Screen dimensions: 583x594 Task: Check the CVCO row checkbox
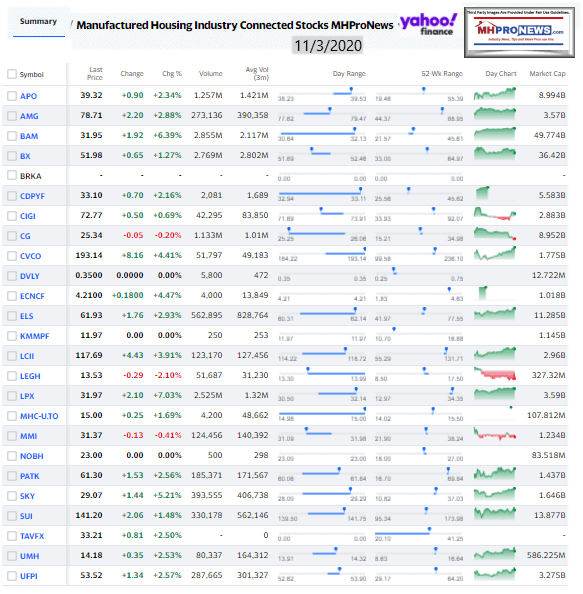tap(12, 256)
